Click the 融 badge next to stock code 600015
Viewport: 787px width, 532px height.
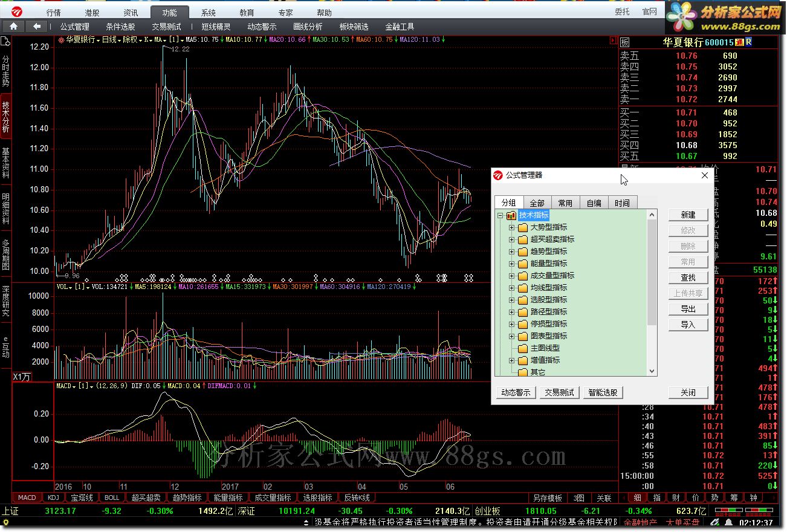click(x=739, y=42)
